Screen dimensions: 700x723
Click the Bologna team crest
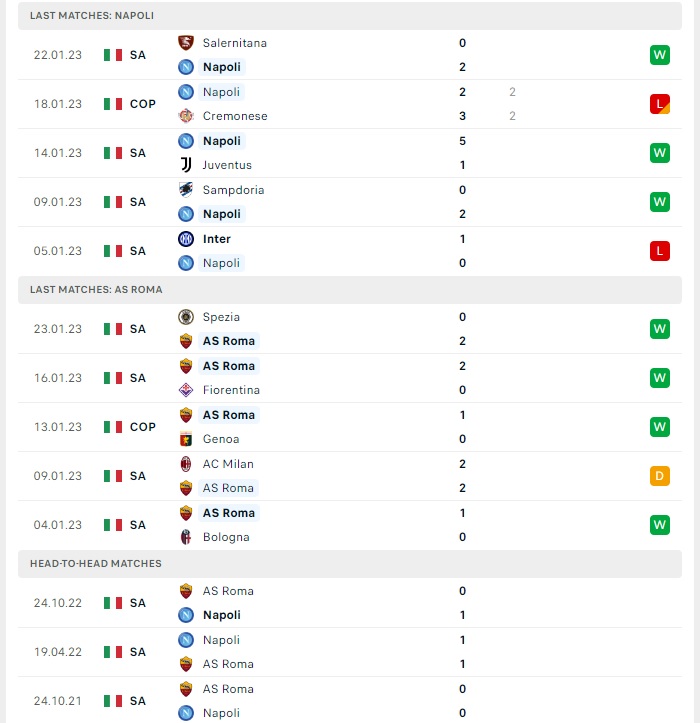point(186,537)
